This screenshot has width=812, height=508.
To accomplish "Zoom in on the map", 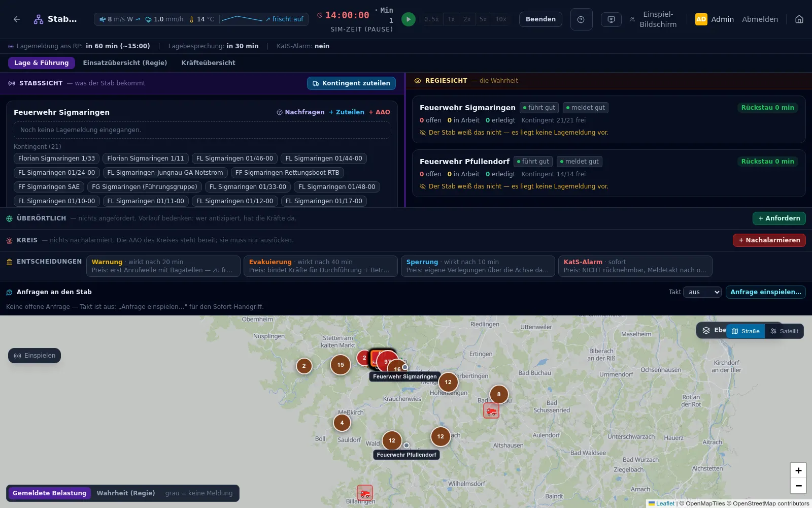I will tap(798, 470).
